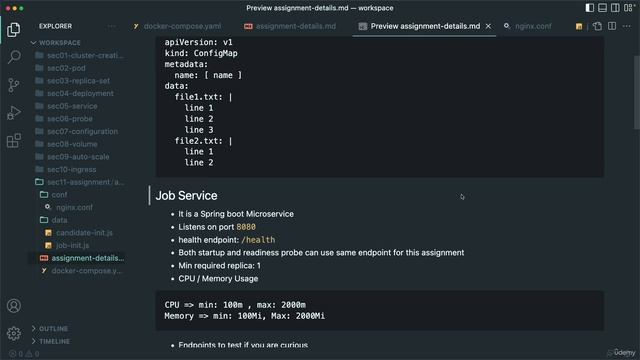This screenshot has height=360, width=640.
Task: Click the EXPLORER panel title
Action: click(x=56, y=26)
